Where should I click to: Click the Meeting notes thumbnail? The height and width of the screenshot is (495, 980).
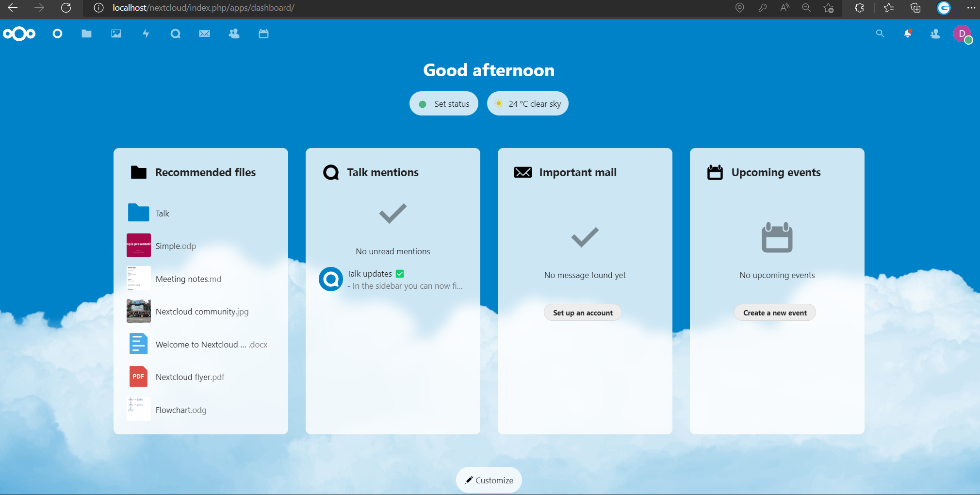click(139, 278)
